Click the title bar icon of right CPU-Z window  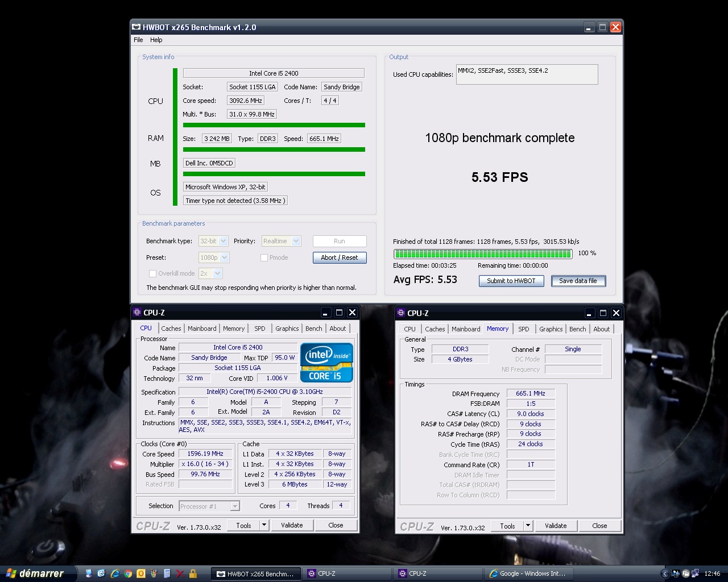[400, 313]
